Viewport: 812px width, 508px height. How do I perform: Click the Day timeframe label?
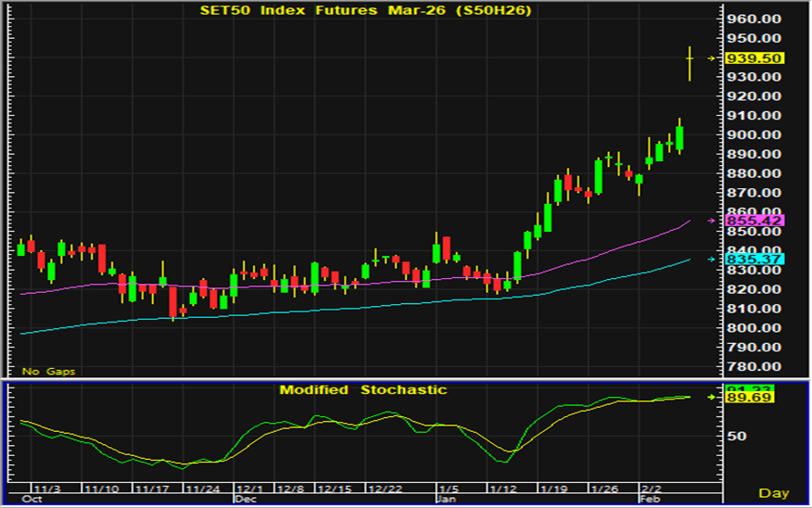[774, 492]
